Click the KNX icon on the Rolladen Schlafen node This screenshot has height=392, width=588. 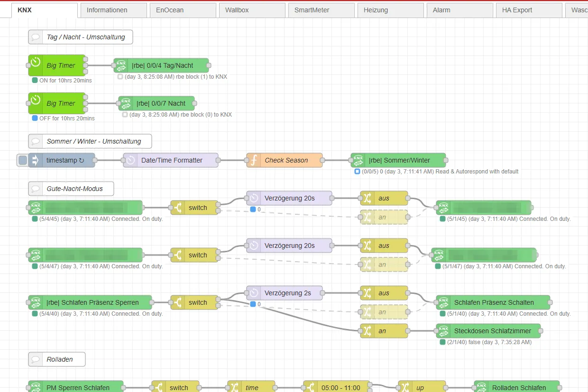coord(481,387)
